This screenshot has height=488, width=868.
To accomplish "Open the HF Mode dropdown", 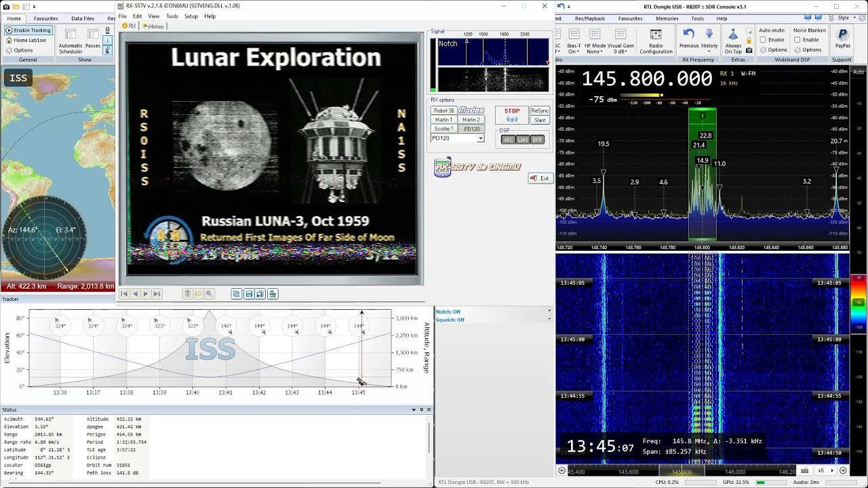I will [x=595, y=41].
